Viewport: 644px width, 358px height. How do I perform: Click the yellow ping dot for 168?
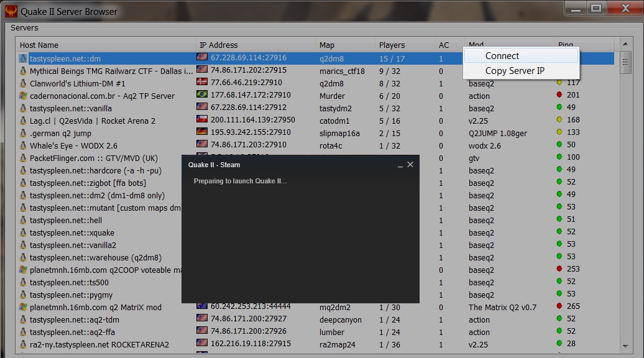[x=559, y=119]
